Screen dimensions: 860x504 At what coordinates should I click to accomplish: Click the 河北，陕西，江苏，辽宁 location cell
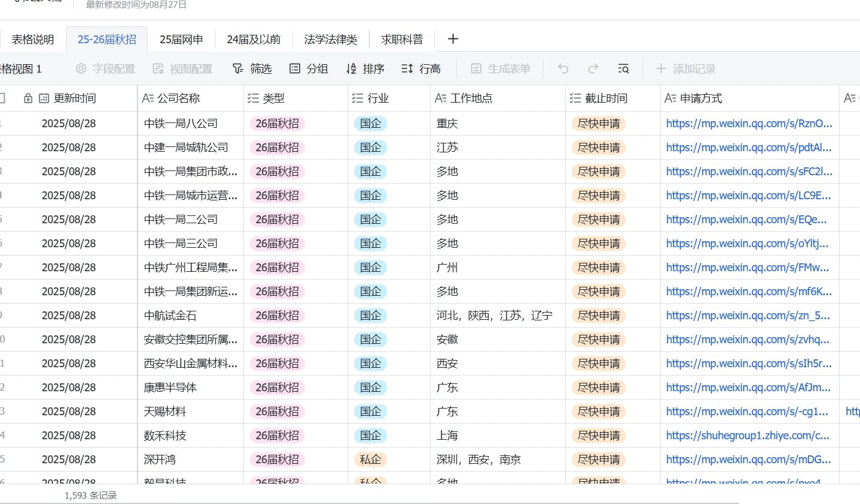point(498,316)
